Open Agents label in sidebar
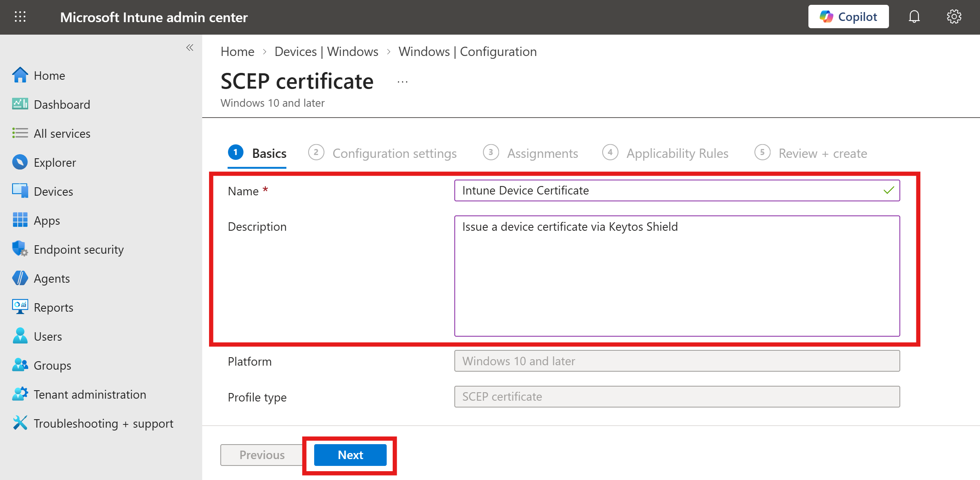This screenshot has height=480, width=980. click(52, 279)
